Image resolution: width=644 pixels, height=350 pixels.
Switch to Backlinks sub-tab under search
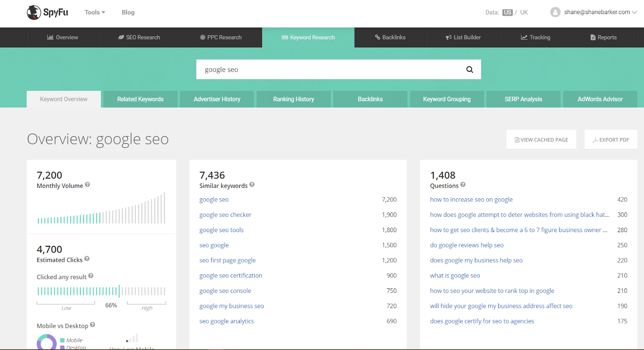[x=370, y=99]
